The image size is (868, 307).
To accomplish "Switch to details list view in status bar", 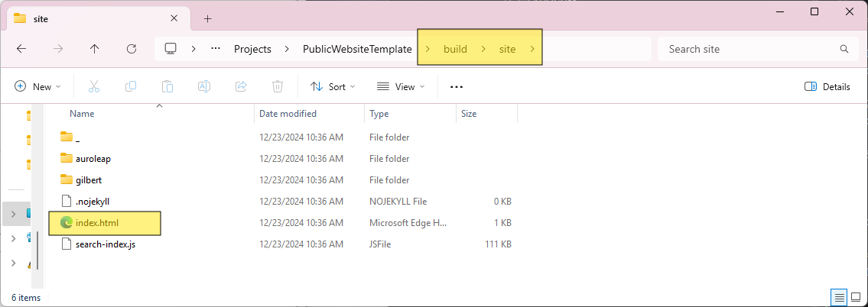I will (x=839, y=297).
